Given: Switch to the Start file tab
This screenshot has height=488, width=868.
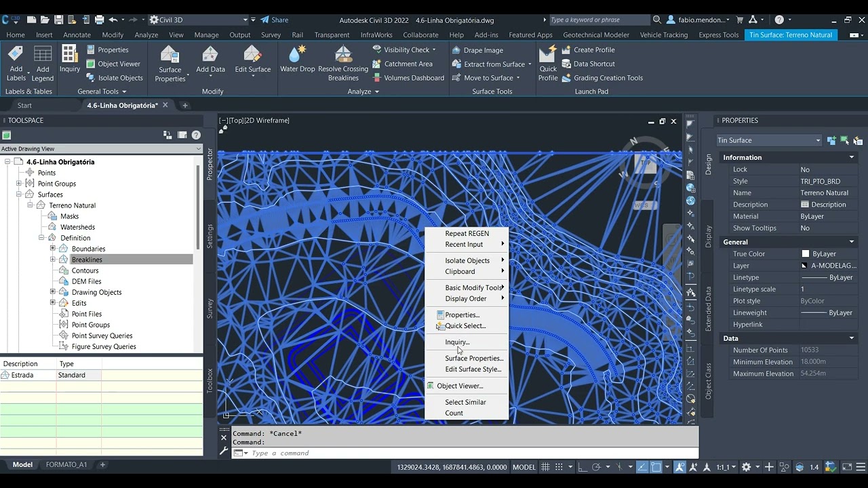Looking at the screenshot, I should [24, 105].
